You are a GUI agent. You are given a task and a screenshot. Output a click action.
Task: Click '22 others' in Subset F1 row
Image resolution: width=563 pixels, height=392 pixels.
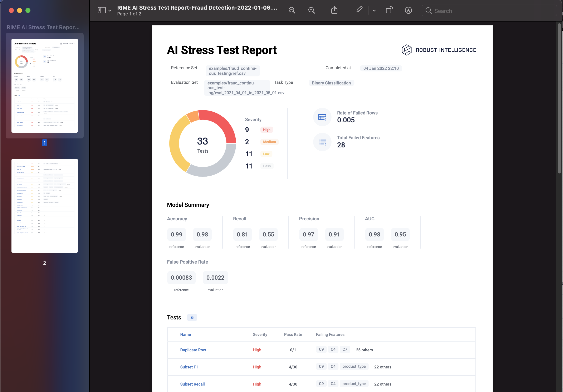click(382, 367)
